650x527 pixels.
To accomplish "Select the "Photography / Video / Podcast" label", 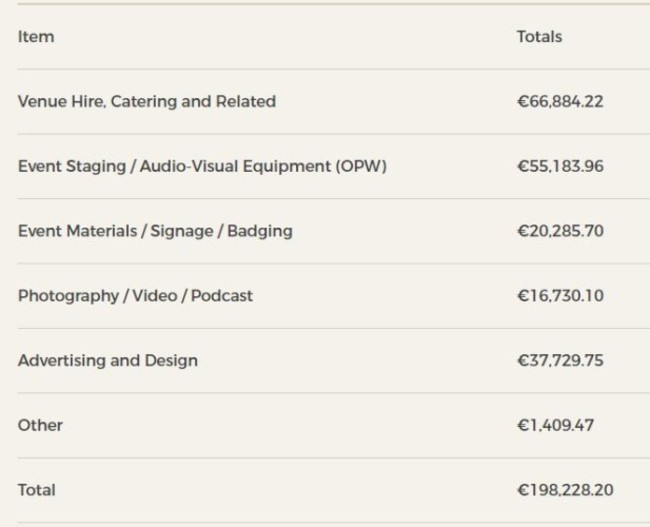I will tap(135, 296).
